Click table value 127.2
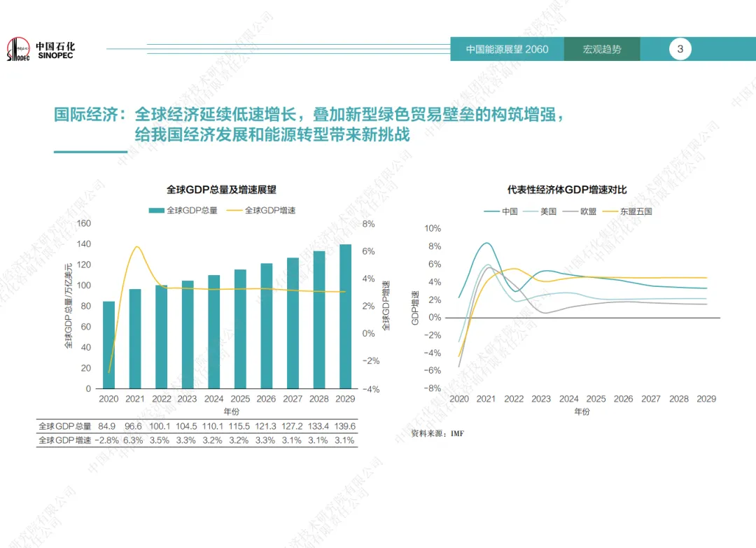This screenshot has height=548, width=756. (x=292, y=426)
